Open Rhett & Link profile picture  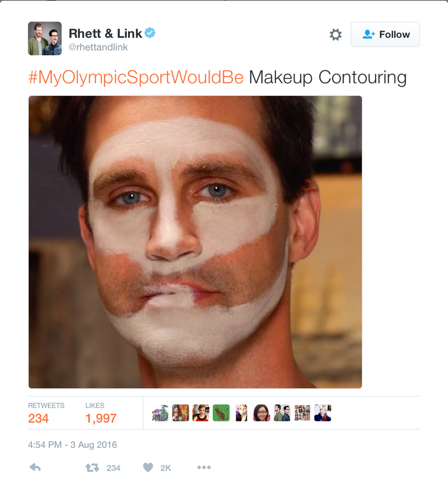(45, 38)
